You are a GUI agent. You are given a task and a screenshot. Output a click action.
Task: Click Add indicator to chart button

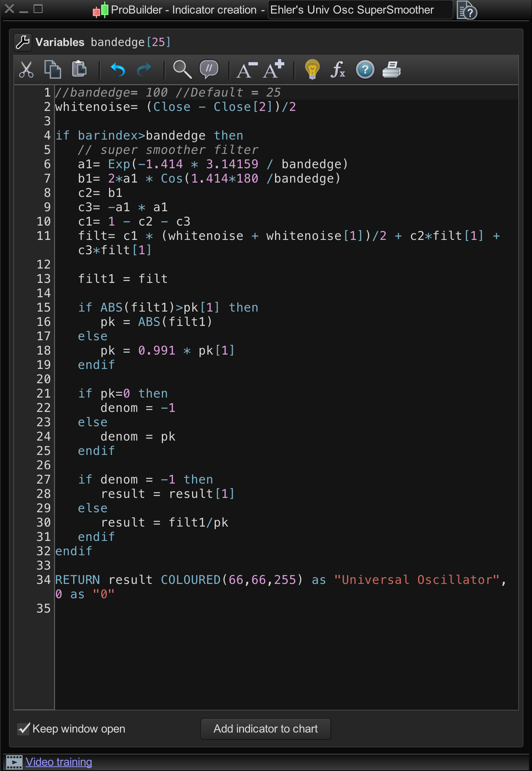(x=266, y=729)
